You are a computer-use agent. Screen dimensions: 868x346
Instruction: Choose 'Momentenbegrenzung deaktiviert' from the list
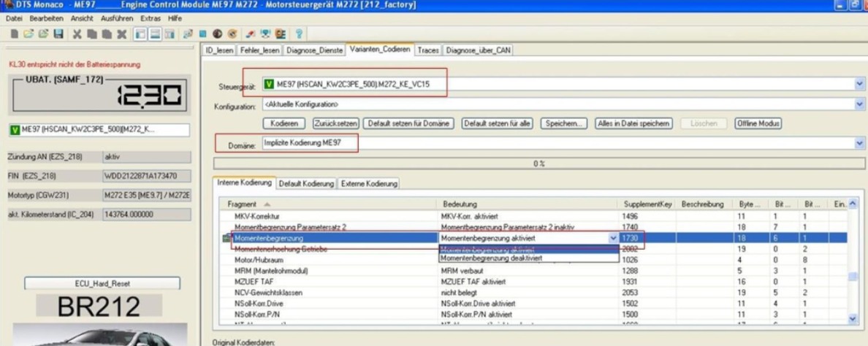(491, 258)
